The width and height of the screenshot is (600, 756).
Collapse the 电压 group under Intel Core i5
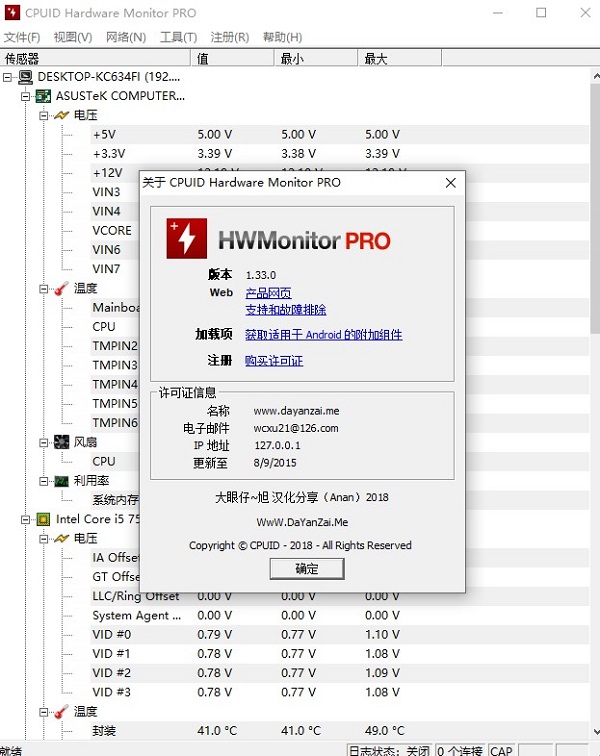click(x=43, y=539)
